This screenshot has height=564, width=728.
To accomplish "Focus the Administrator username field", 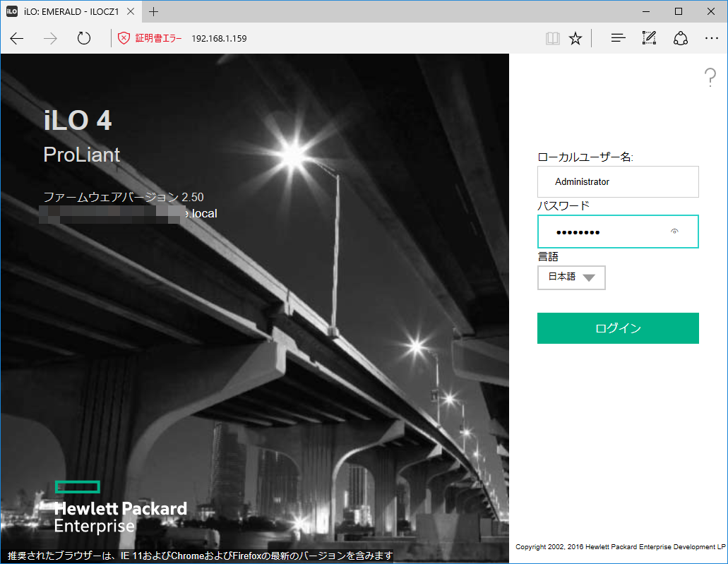I will pos(618,181).
